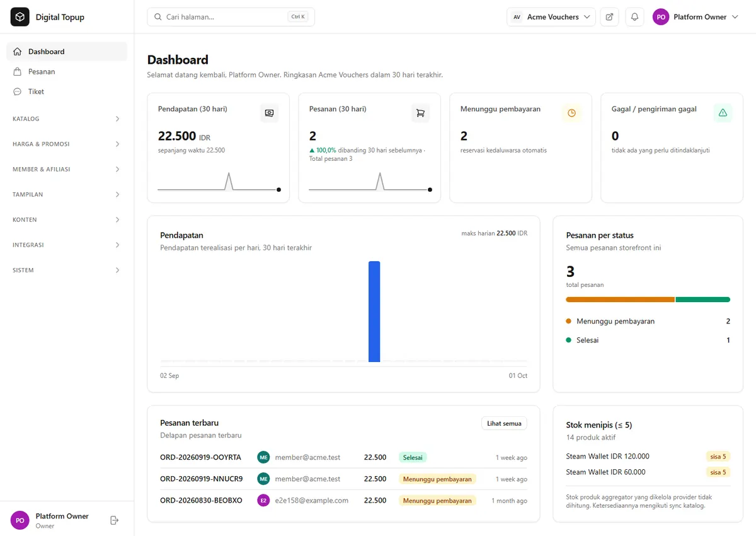This screenshot has height=536, width=756.
Task: Click the blue revenue bar in chart
Action: point(374,312)
